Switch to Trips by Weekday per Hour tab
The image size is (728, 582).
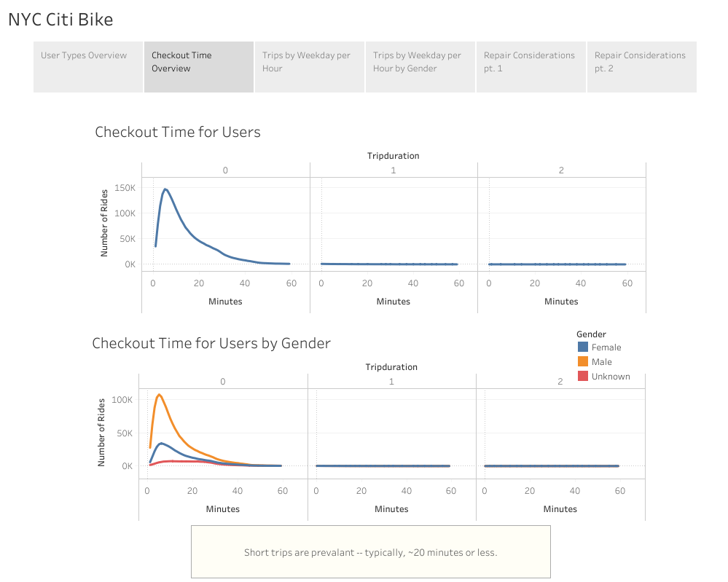(310, 67)
